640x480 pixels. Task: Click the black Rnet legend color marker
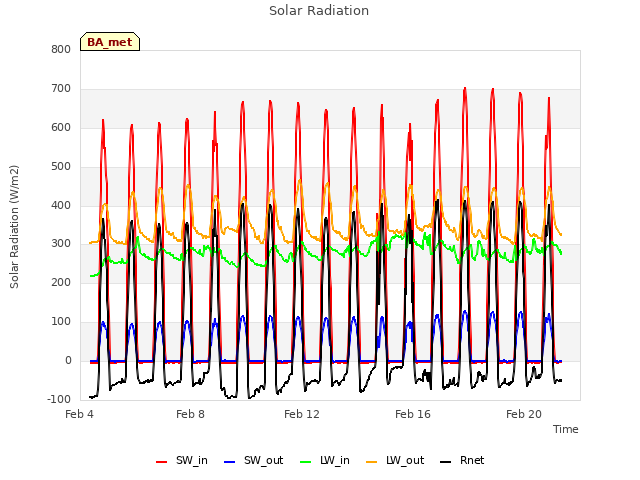pos(446,462)
